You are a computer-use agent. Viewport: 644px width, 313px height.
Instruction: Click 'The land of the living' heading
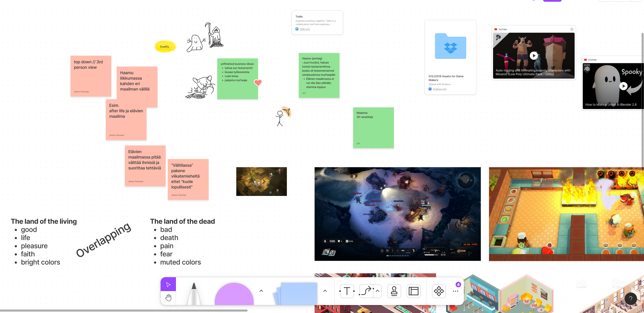44,221
